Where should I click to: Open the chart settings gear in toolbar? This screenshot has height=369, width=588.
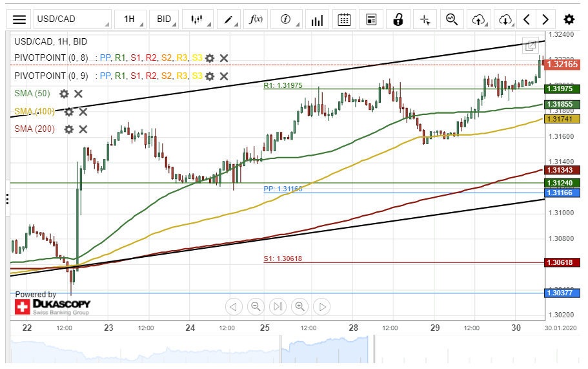569,19
